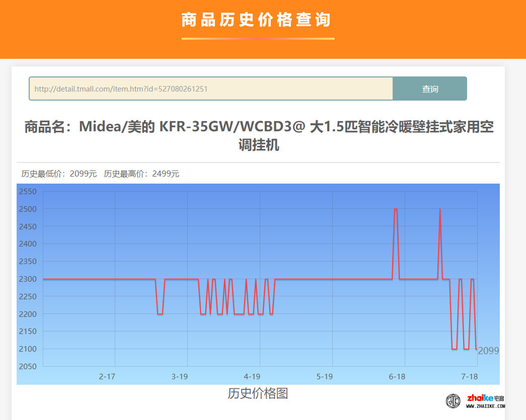Click the 2250 y-axis value
The image size is (526, 420).
[x=28, y=296]
